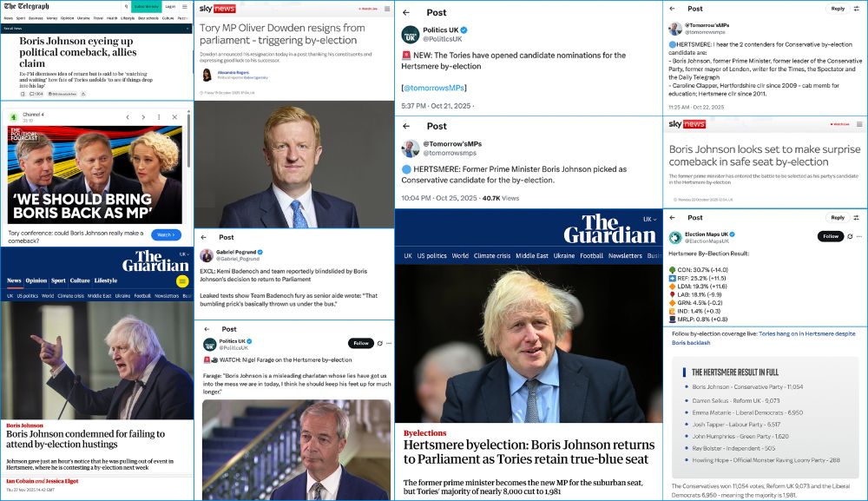This screenshot has width=868, height=501.
Task: Follow Politics UK on the Farage post
Action: (361, 343)
